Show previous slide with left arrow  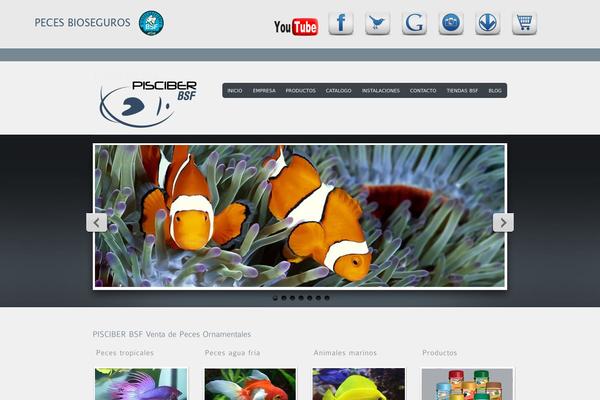(96, 222)
